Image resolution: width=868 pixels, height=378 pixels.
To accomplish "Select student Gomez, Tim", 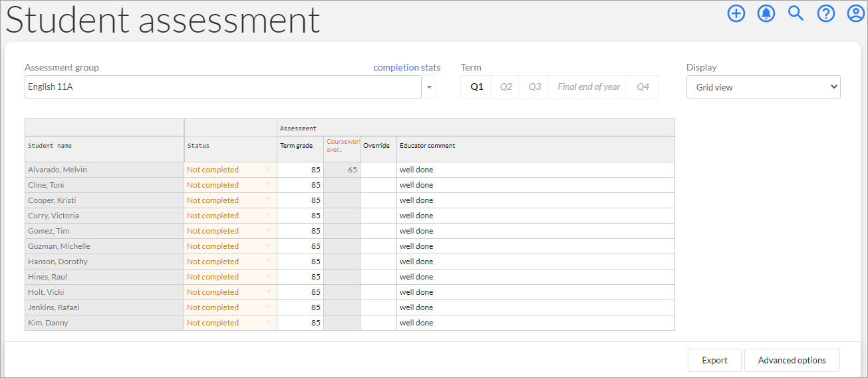I will (x=104, y=231).
